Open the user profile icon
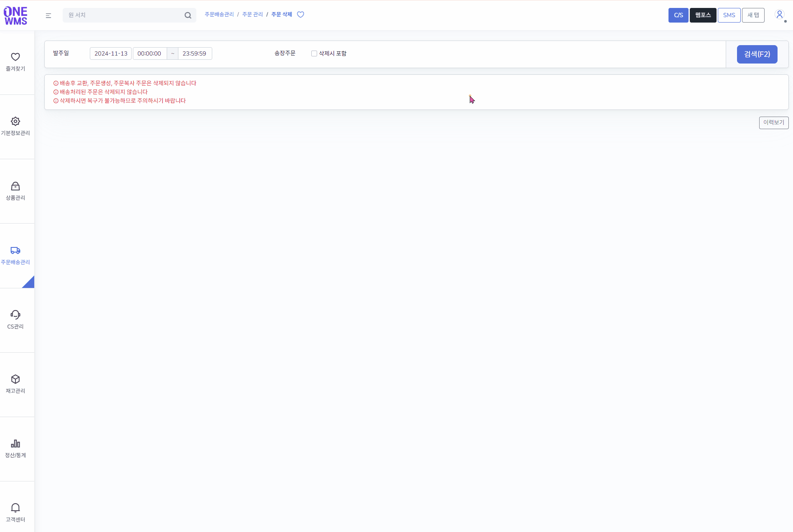 (x=780, y=15)
